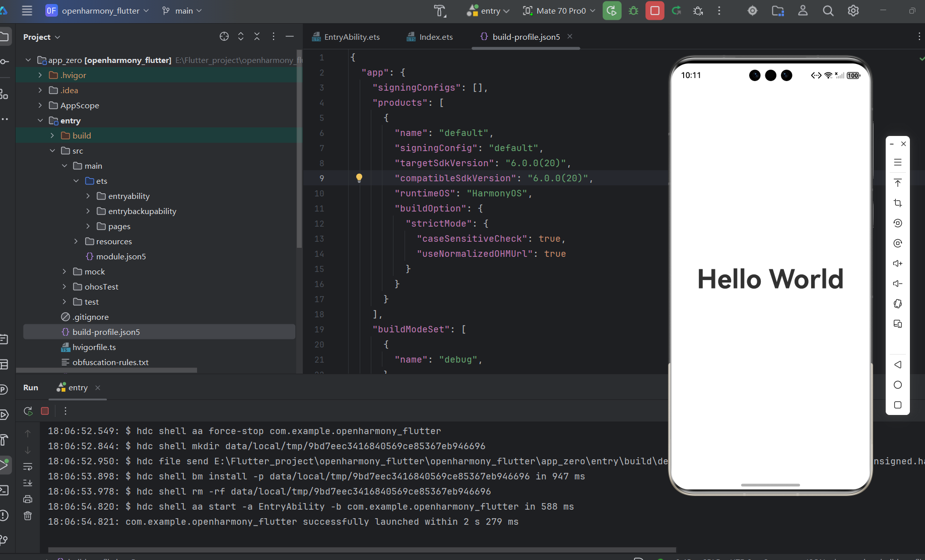Image resolution: width=925 pixels, height=560 pixels.
Task: Collapse the entry module node
Action: (x=40, y=120)
